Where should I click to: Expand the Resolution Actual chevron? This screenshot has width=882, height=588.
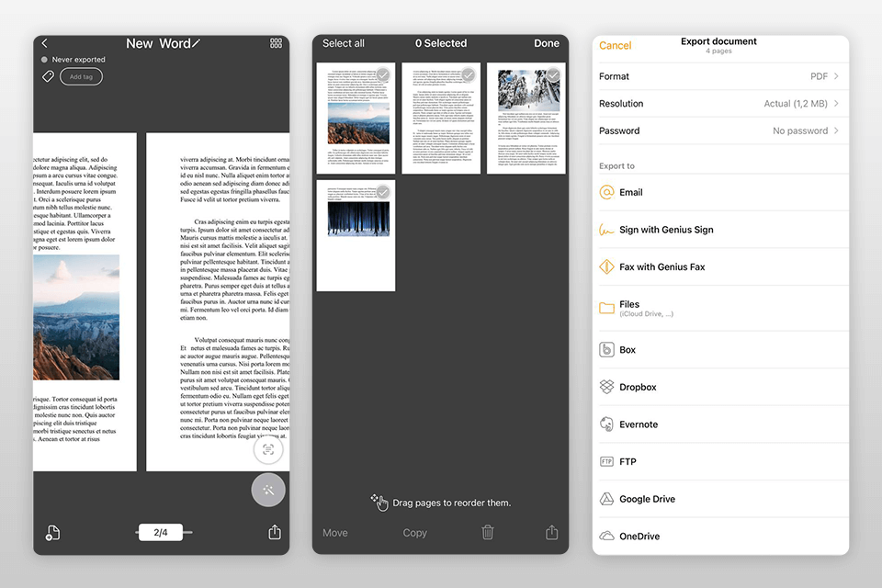tap(836, 104)
